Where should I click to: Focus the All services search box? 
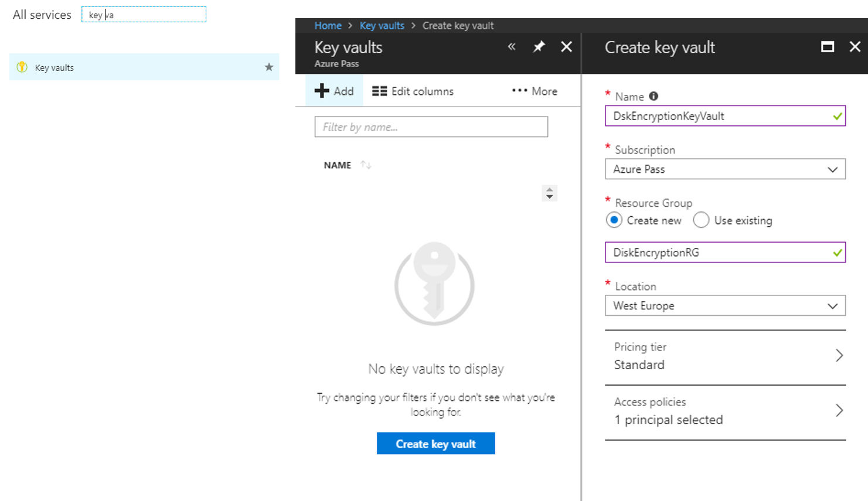tap(144, 14)
